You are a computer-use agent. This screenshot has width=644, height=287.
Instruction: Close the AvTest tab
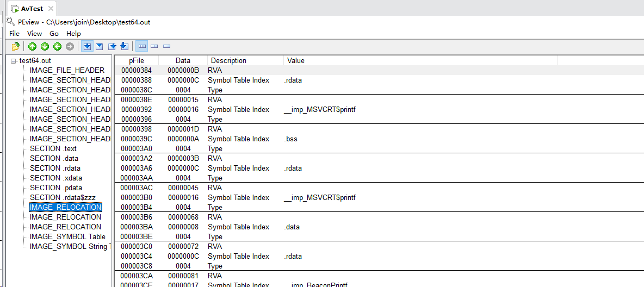tap(51, 9)
